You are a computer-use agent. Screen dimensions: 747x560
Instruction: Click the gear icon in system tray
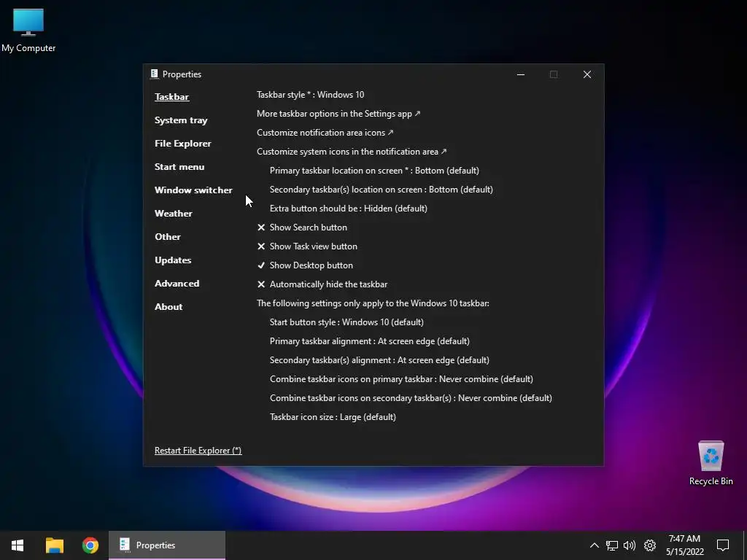tap(650, 545)
